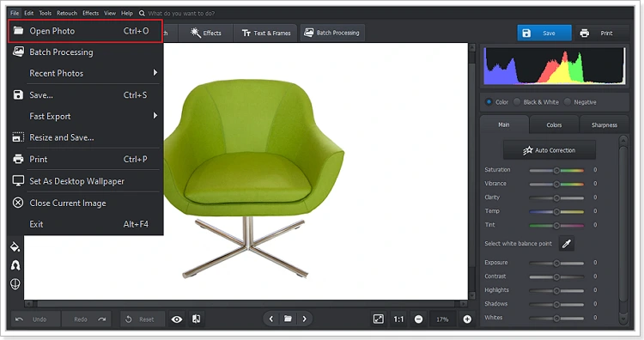644x340 pixels.
Task: Click the monitor icon beside Set As Desktop Wallpaper
Action: [x=18, y=180]
